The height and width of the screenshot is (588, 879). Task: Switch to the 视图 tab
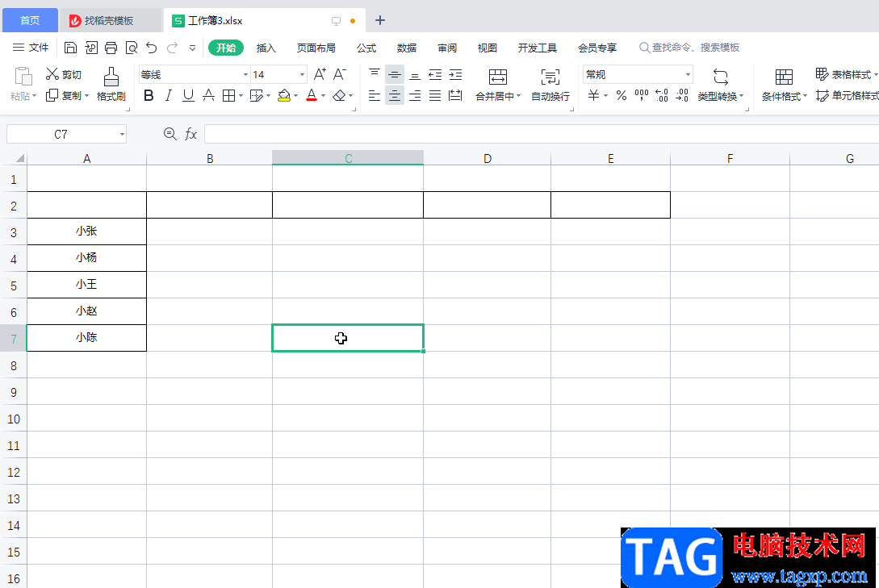coord(488,48)
